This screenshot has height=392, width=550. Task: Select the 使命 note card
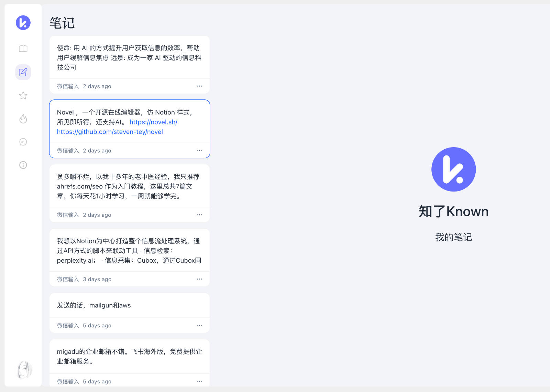(129, 58)
